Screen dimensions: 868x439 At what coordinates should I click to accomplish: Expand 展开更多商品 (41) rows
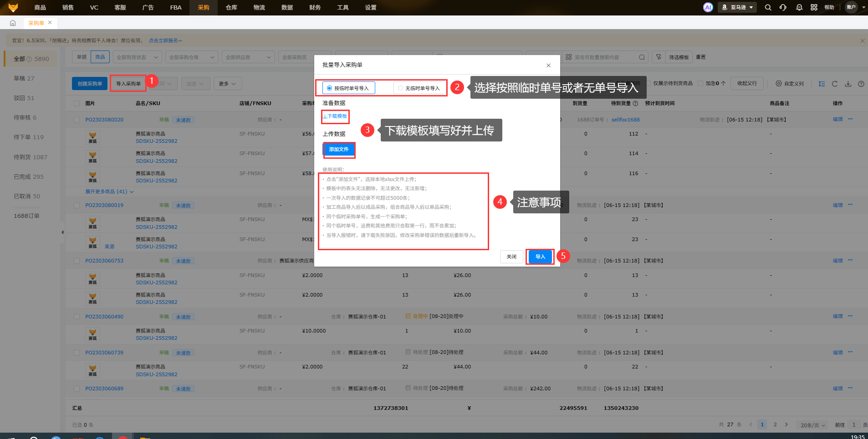(x=109, y=192)
